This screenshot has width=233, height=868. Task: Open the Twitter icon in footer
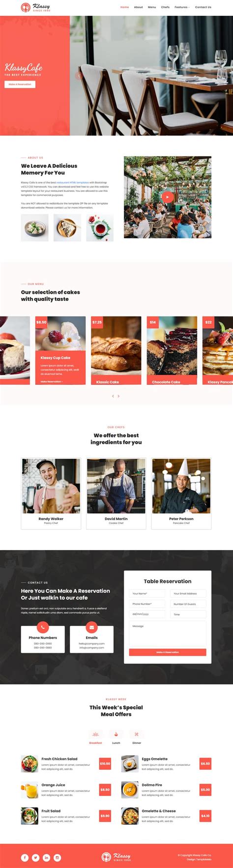pyautogui.click(x=35, y=857)
